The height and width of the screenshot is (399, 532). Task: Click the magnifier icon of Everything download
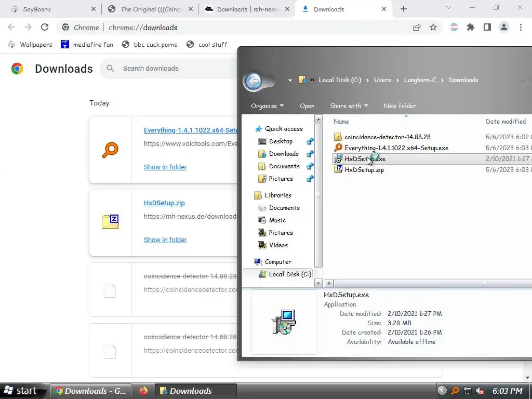point(110,150)
